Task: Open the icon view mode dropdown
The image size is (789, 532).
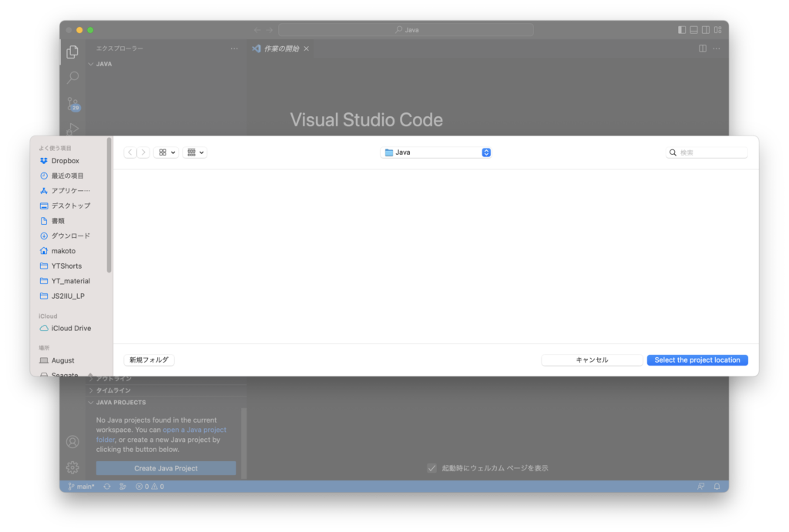Action: click(x=166, y=152)
